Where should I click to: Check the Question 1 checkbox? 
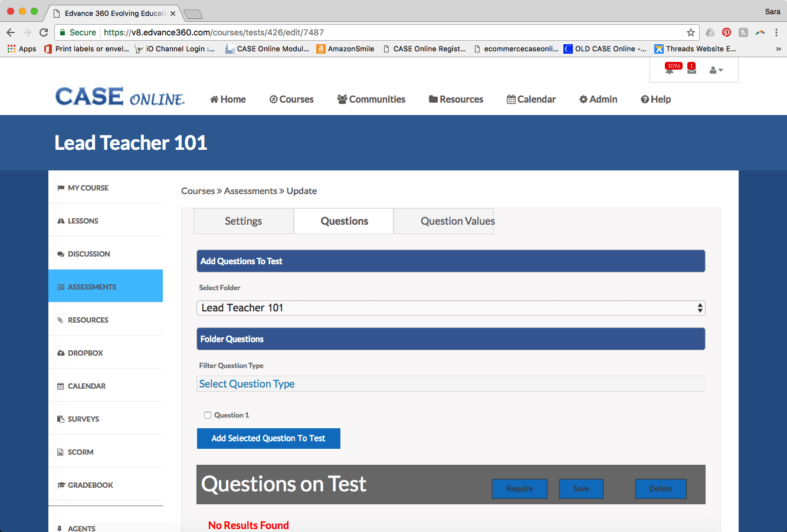[x=208, y=415]
